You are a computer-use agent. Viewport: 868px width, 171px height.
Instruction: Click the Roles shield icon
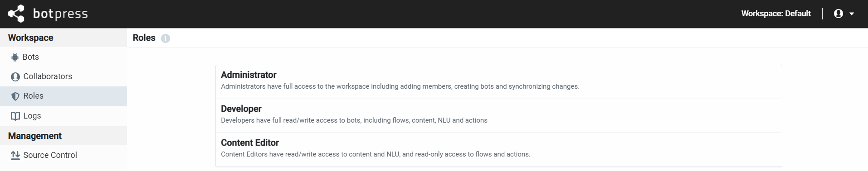point(15,96)
